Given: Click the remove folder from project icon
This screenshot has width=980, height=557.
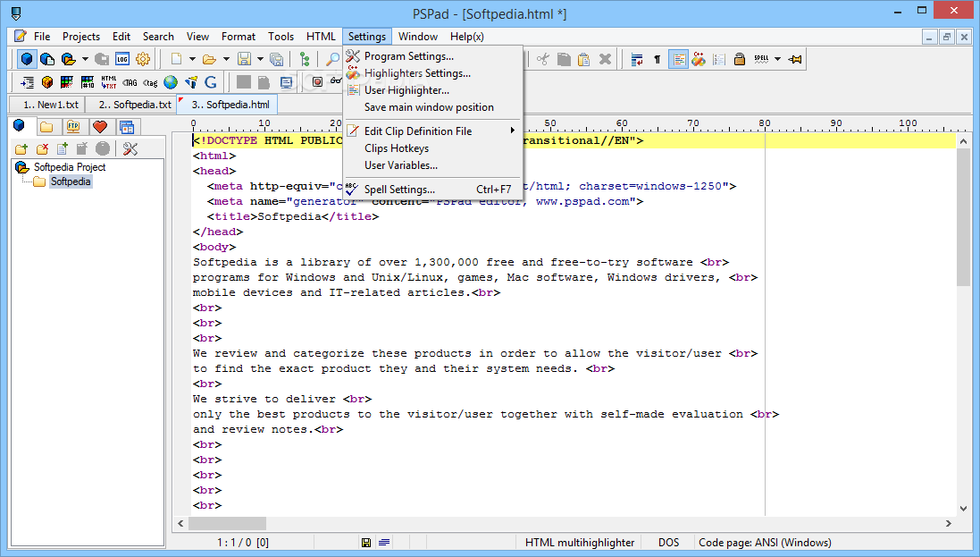Looking at the screenshot, I should tap(42, 149).
